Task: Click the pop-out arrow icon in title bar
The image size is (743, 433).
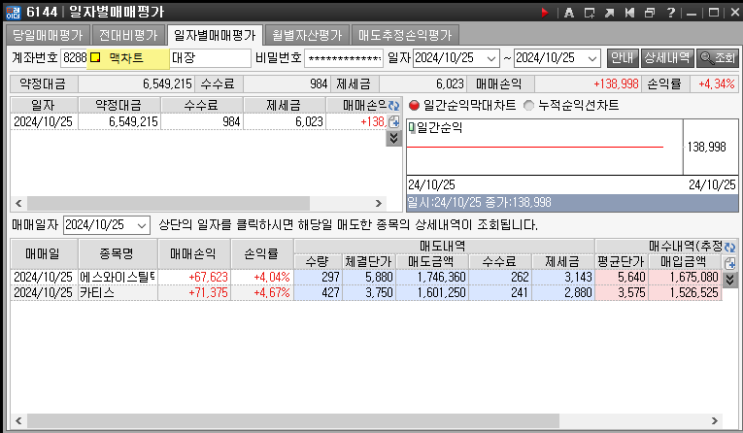Action: click(x=609, y=13)
